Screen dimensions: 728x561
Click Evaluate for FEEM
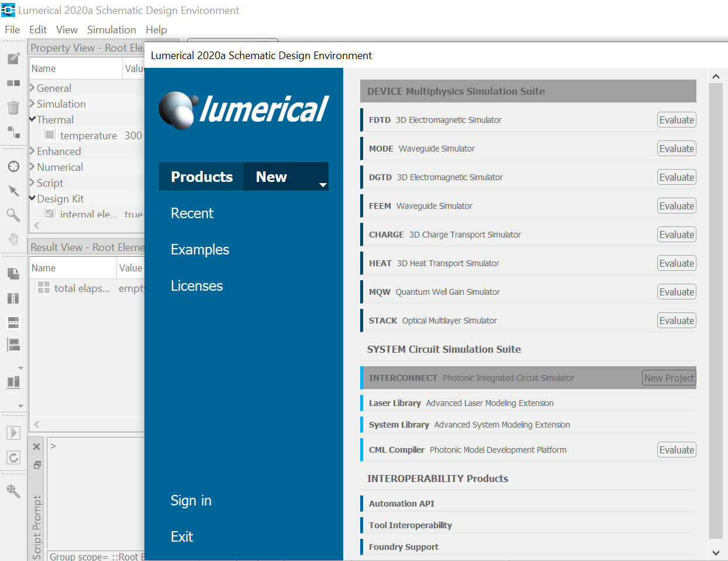click(677, 206)
